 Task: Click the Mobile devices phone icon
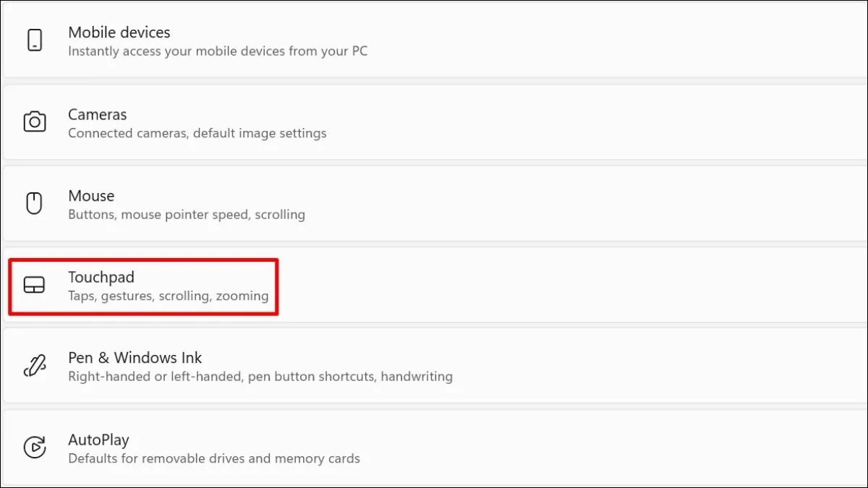35,41
